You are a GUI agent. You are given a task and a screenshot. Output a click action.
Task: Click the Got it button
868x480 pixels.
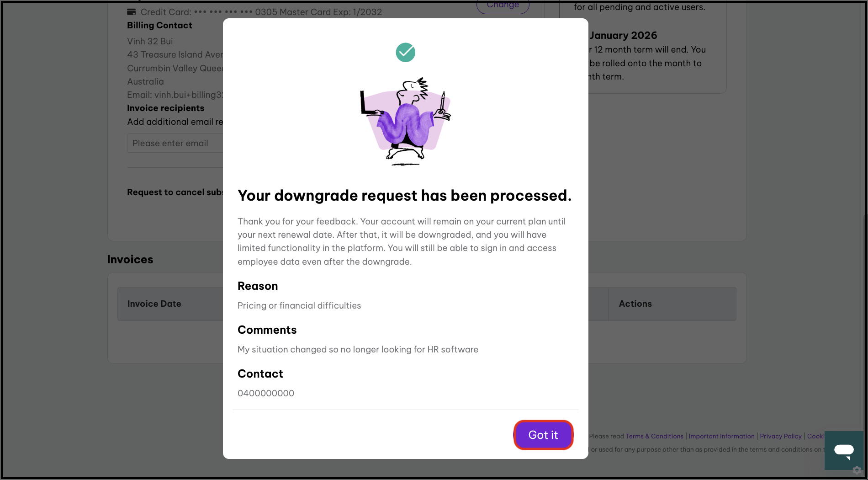pyautogui.click(x=543, y=435)
